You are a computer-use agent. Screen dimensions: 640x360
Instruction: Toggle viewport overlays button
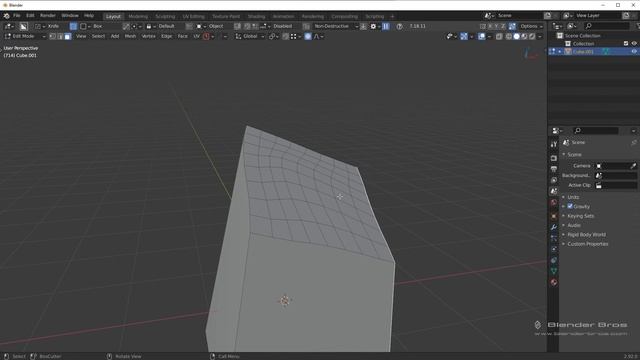[x=482, y=36]
